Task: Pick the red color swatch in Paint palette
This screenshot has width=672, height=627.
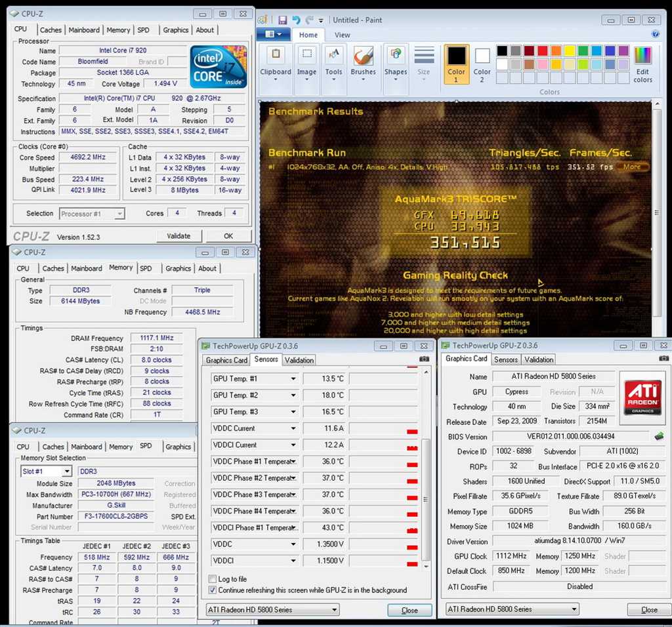Action: tap(543, 51)
